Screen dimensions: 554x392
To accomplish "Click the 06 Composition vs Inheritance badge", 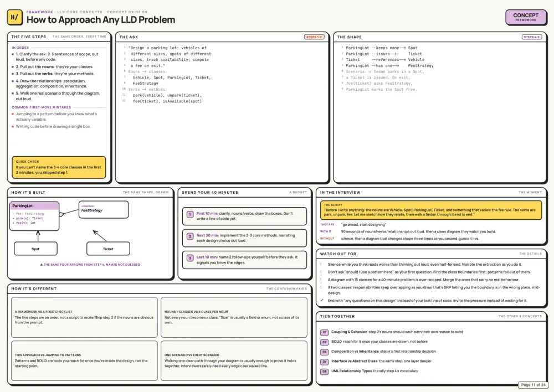I will (x=324, y=352).
